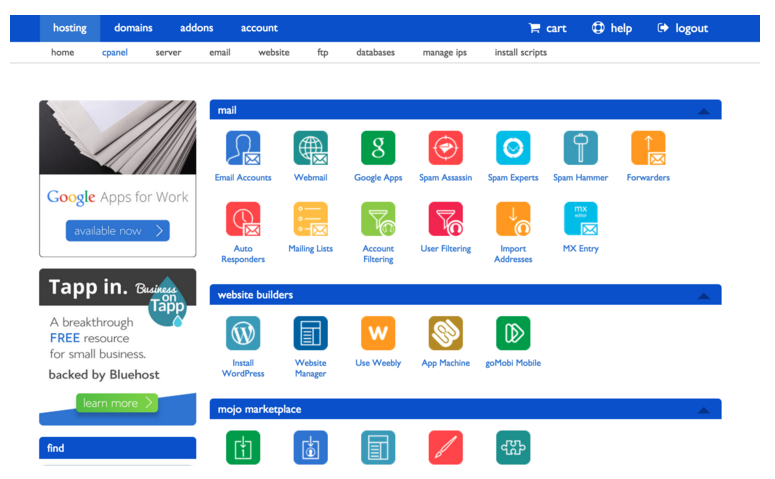
Task: Click learn more button
Action: click(x=117, y=403)
